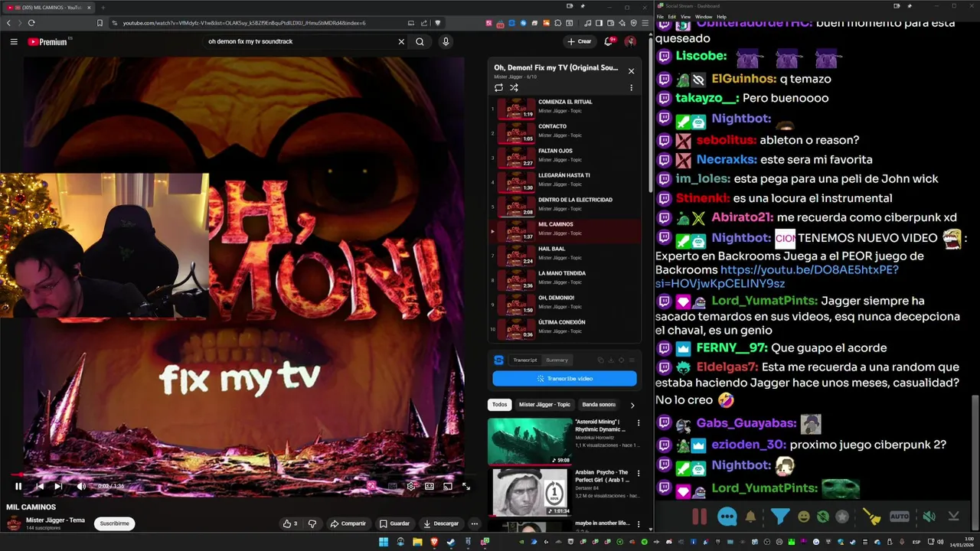This screenshot has width=980, height=551.
Task: Dislike the MIL CAMINOS video
Action: click(312, 523)
